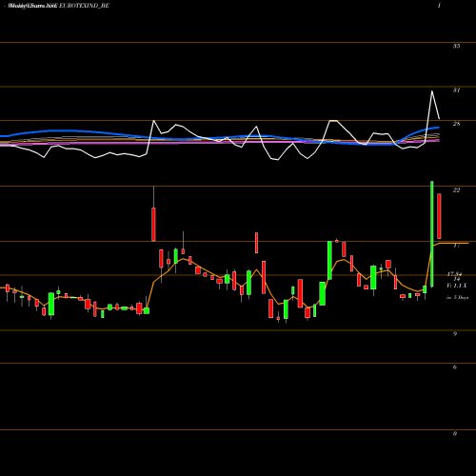This screenshot has width=476, height=476.
Task: Click the 31 price axis label
Action: pos(456,90)
